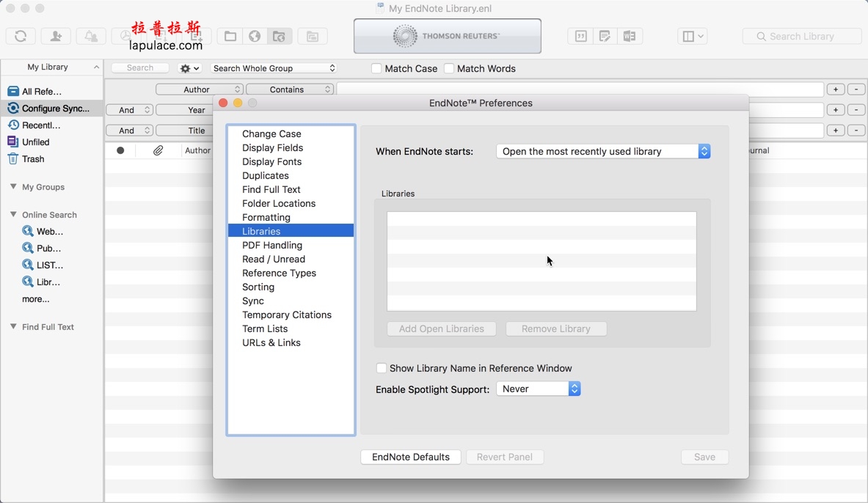Click the Revert Panel button
This screenshot has height=503, width=868.
pos(504,457)
